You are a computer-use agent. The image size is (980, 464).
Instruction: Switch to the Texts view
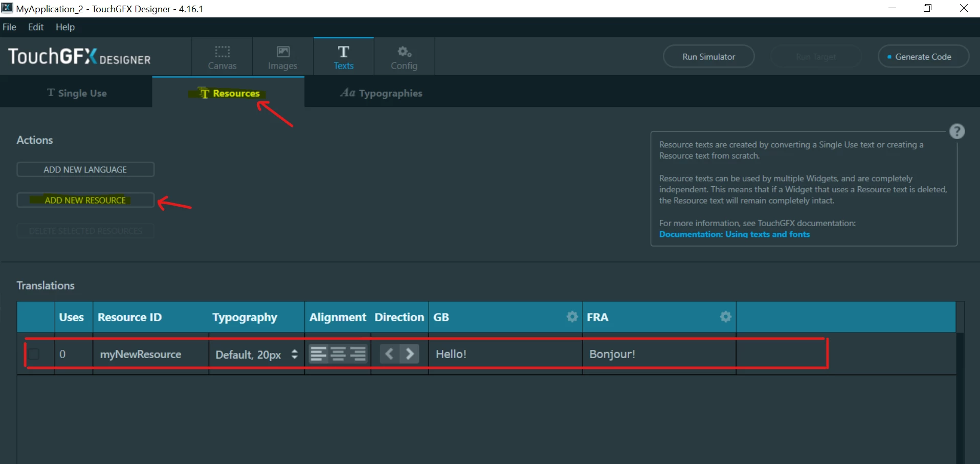343,57
